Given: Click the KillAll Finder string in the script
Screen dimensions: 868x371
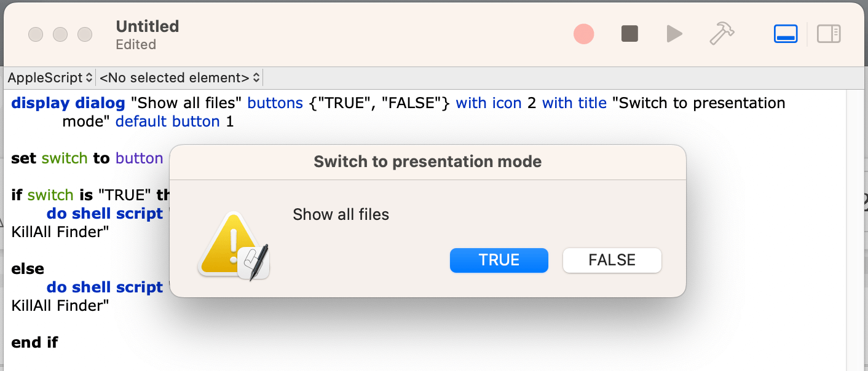Looking at the screenshot, I should (x=58, y=232).
